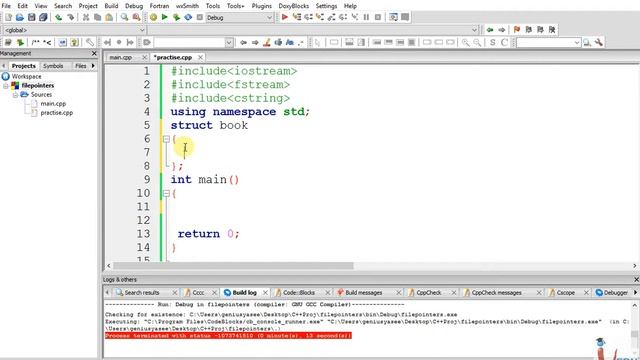Click the Zoom in magnifier icon
The height and width of the screenshot is (360, 640).
465,42
